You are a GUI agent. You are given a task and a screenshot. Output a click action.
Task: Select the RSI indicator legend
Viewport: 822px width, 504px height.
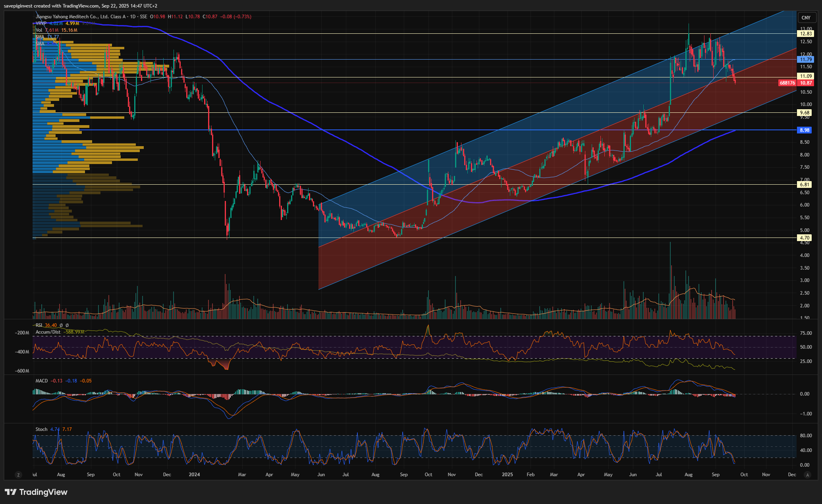[x=39, y=325]
